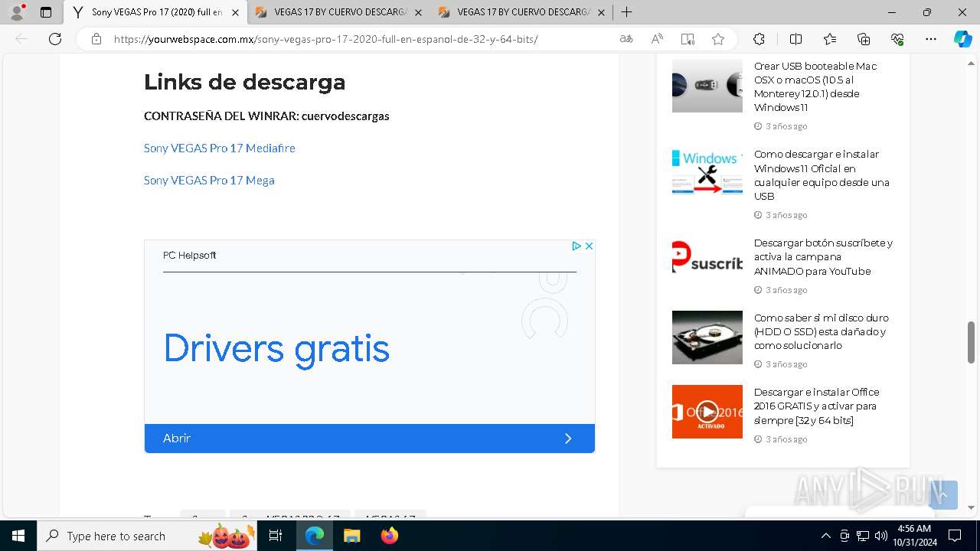Open Sony VEGAS Pro 17 Mega link
This screenshot has height=551, width=980.
tap(209, 180)
